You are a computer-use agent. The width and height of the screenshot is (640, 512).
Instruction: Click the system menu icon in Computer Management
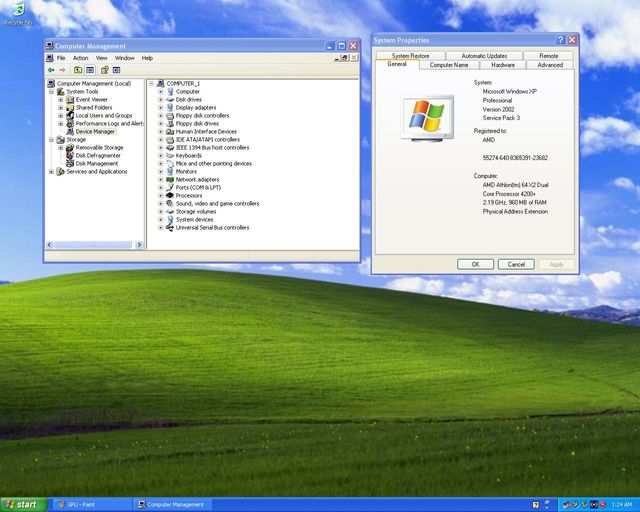pyautogui.click(x=50, y=46)
